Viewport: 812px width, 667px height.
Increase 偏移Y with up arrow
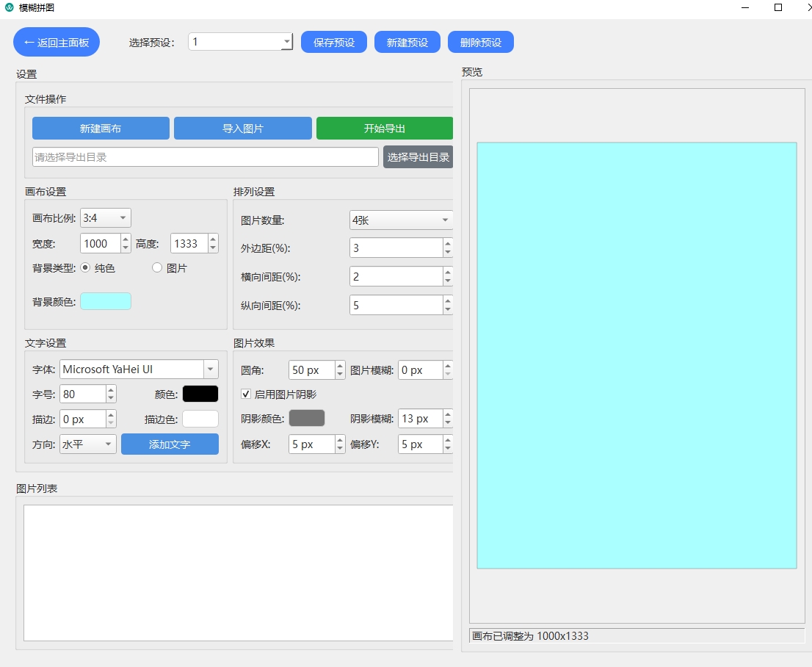[448, 439]
